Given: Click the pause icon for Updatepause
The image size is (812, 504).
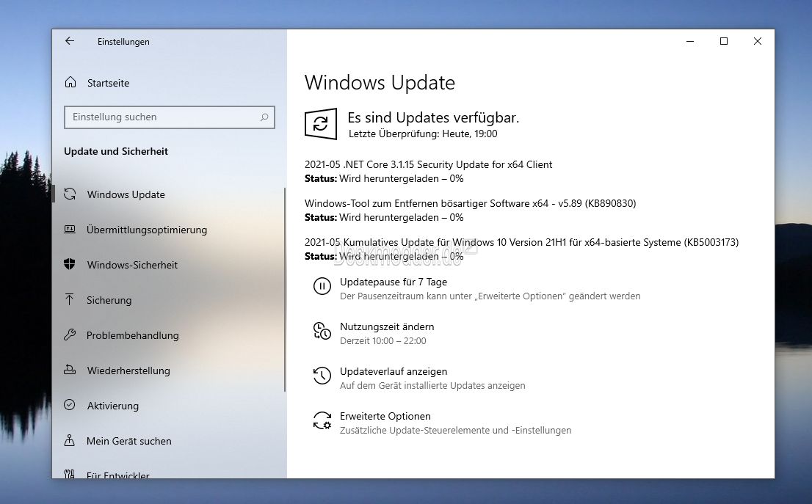Looking at the screenshot, I should coord(322,286).
